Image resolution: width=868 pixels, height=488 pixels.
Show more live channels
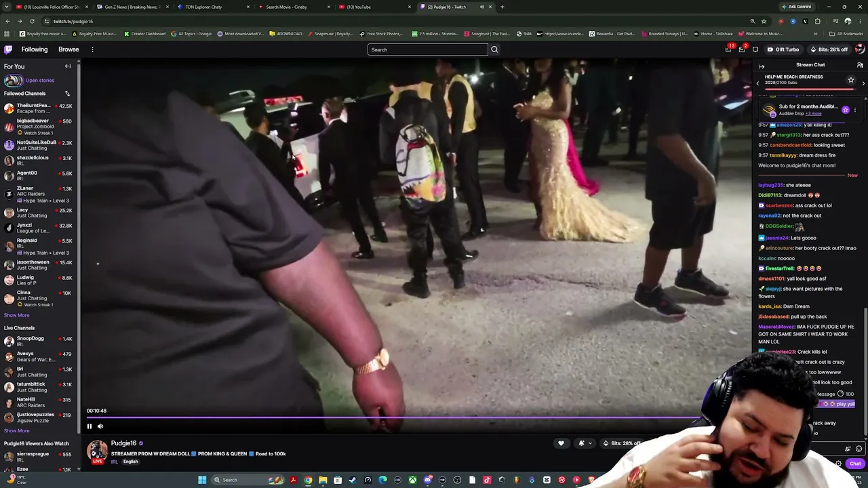click(x=16, y=431)
